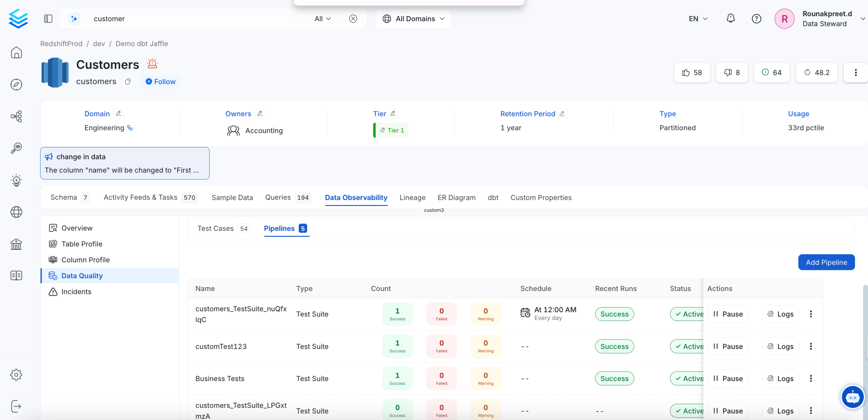Click the Add Pipeline button
Image resolution: width=868 pixels, height=420 pixels.
(826, 262)
